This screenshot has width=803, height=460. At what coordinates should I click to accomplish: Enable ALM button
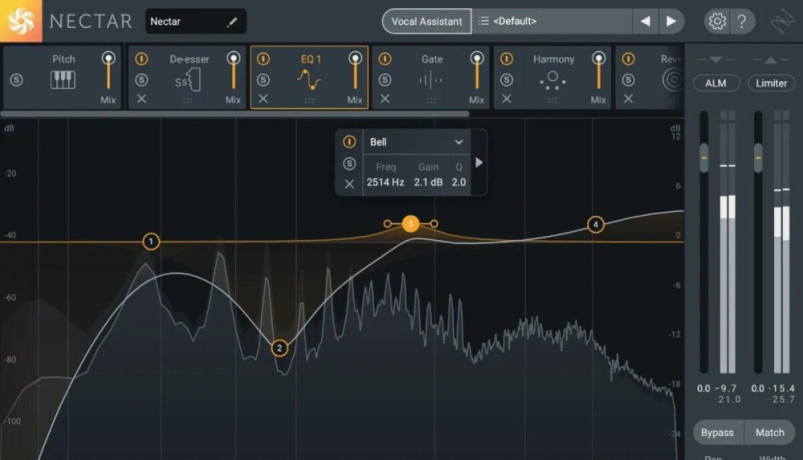[716, 83]
